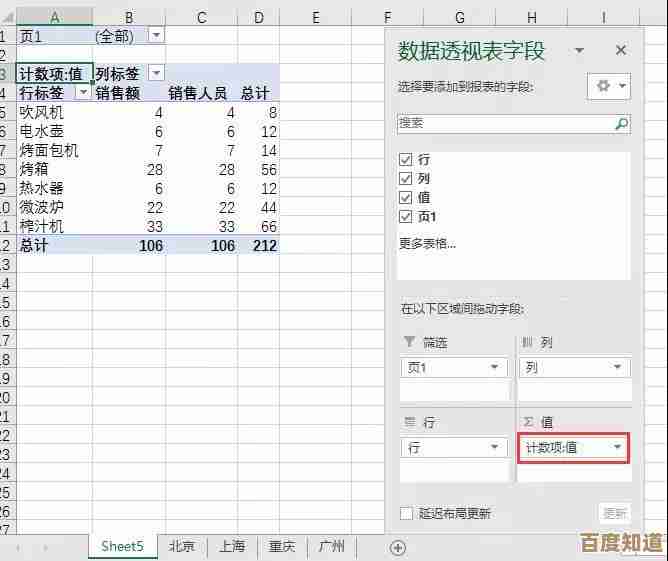Expand the 计数项:值 dropdown in the values area

(x=618, y=447)
